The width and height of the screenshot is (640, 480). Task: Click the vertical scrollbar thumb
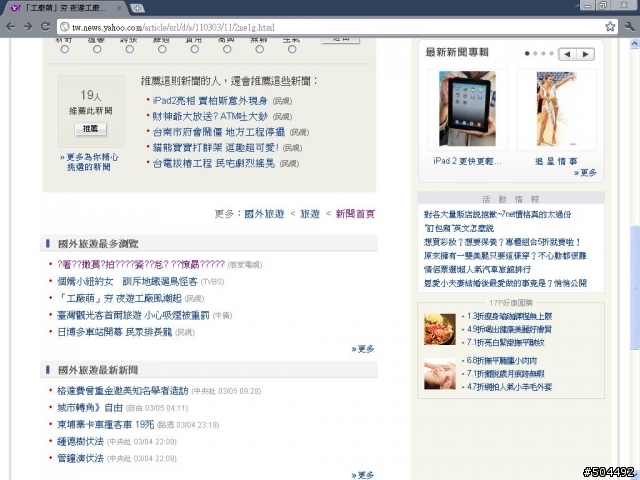coord(635,287)
